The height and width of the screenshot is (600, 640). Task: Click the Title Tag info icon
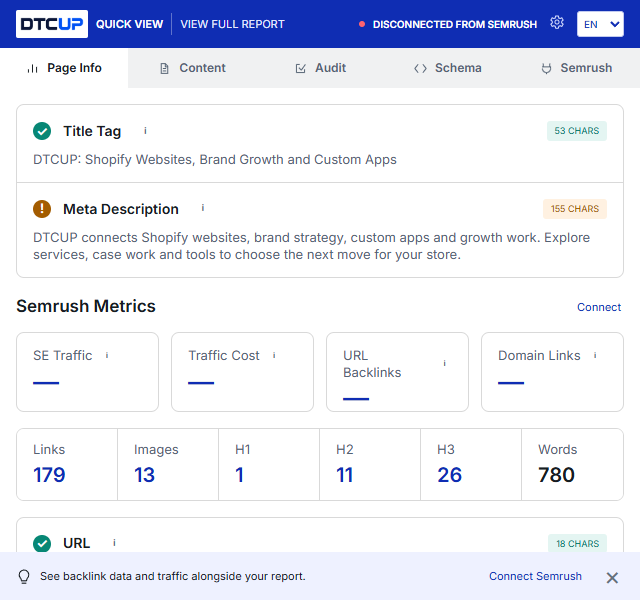[x=145, y=131]
